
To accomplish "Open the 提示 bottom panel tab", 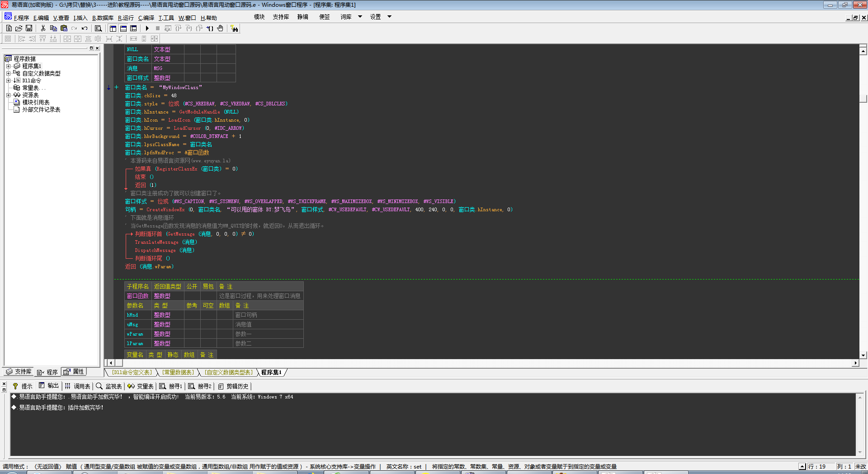I will pyautogui.click(x=23, y=386).
